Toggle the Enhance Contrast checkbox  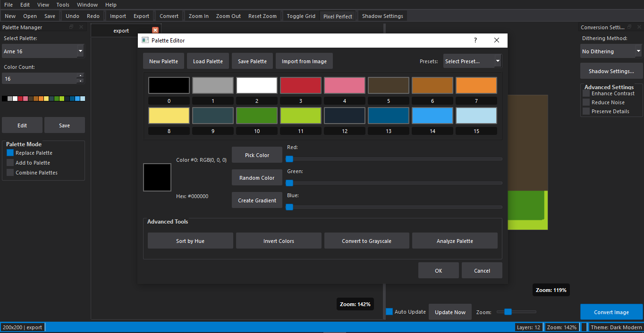click(x=586, y=93)
